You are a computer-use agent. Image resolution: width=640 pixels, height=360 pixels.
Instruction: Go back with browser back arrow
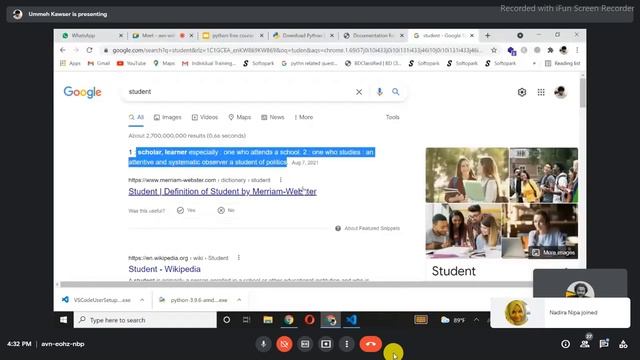click(62, 50)
